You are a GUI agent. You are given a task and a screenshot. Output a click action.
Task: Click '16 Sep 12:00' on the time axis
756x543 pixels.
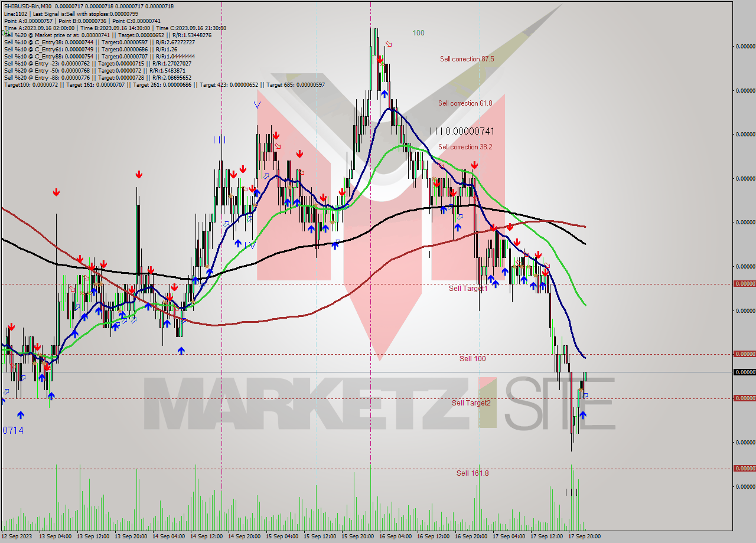[x=434, y=537]
